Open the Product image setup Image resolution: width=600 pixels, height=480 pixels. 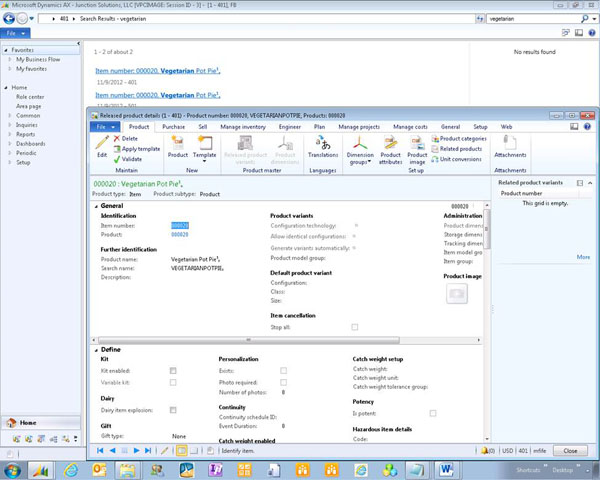417,150
